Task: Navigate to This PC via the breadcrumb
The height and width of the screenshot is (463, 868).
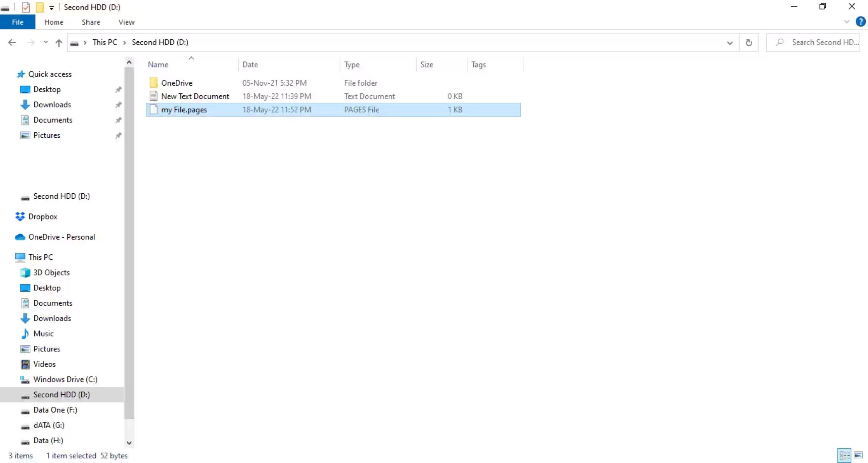Action: click(104, 42)
